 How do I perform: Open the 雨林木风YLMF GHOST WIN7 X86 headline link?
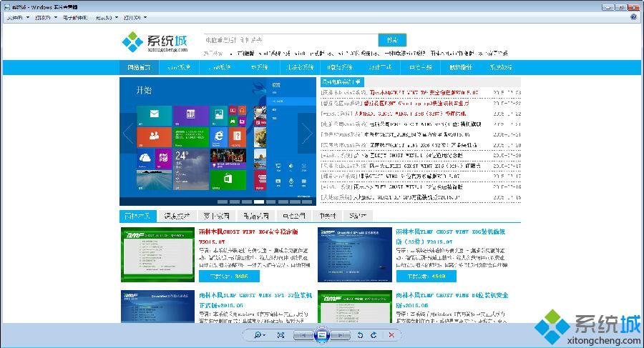[451, 237]
